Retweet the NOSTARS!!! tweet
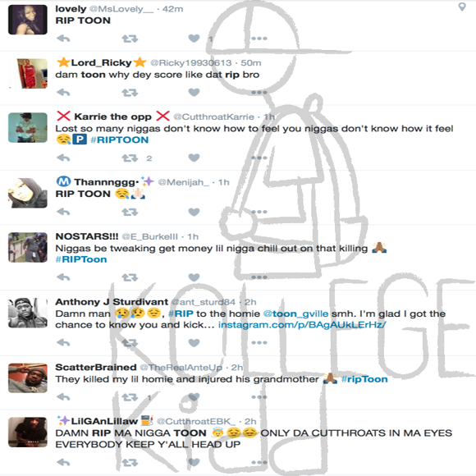476x476 pixels. tap(130, 277)
